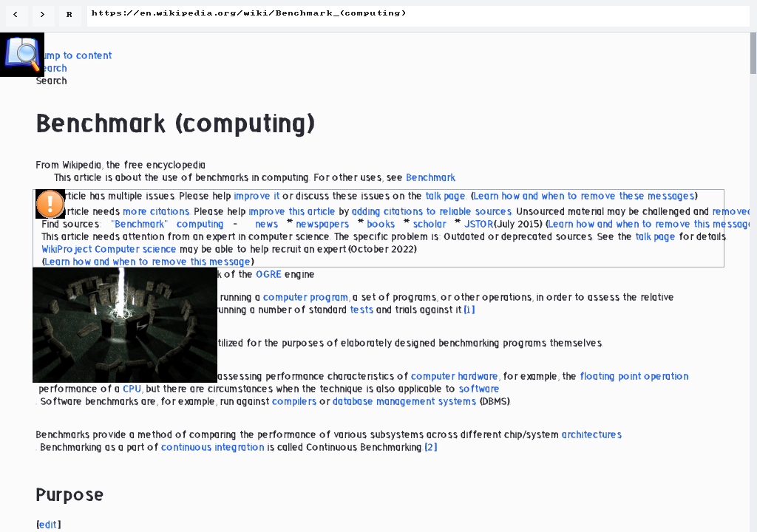Click the browser forward arrow button

pyautogui.click(x=42, y=15)
